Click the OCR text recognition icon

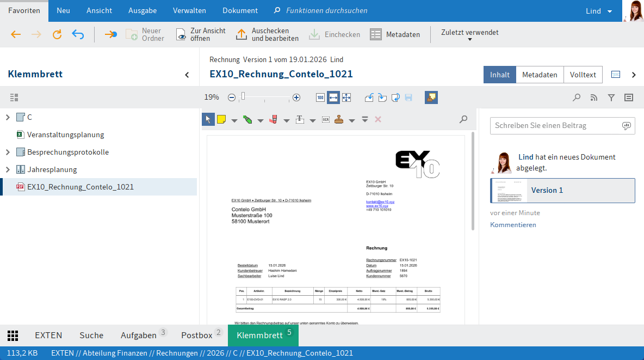[325, 120]
